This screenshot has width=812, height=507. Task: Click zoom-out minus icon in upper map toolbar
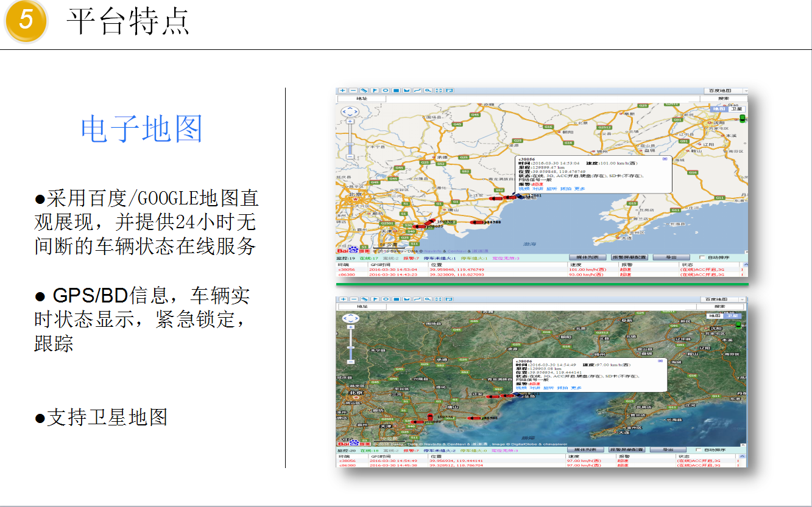353,91
